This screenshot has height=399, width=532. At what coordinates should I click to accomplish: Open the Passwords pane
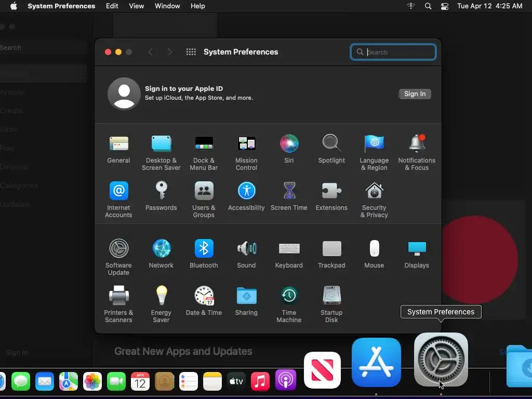coord(161,196)
